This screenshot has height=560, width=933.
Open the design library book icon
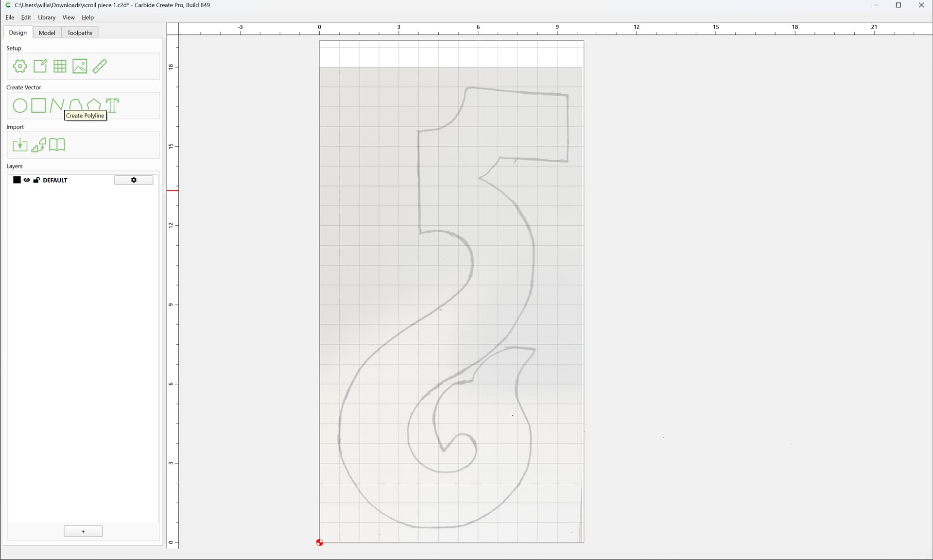coord(57,145)
